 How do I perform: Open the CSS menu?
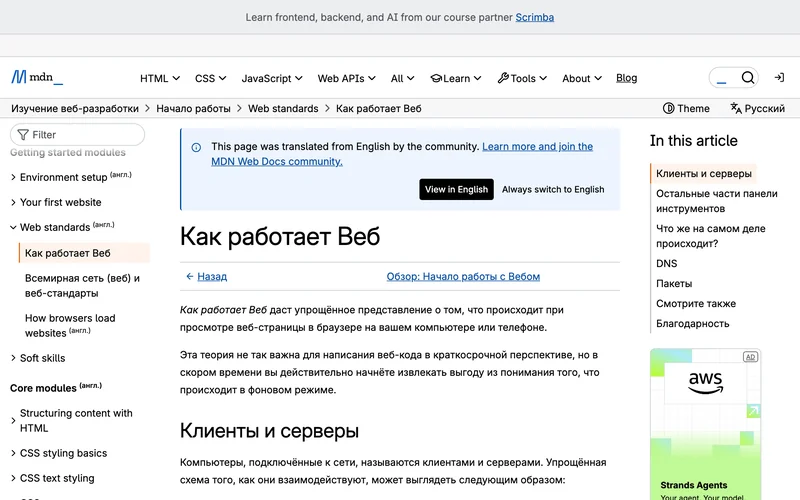pos(210,78)
